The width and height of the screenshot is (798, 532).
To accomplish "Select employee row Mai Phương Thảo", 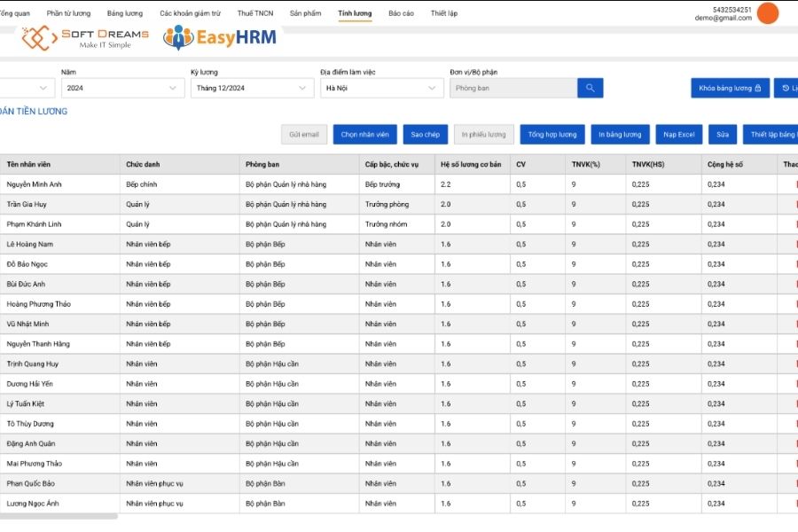I will [x=399, y=464].
